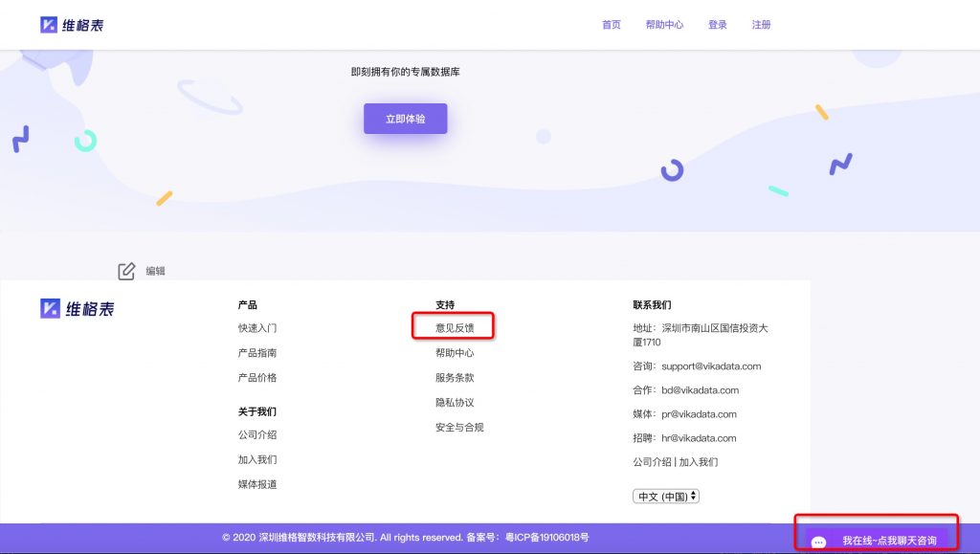
Task: Click the 隐私协议 link
Action: point(455,403)
